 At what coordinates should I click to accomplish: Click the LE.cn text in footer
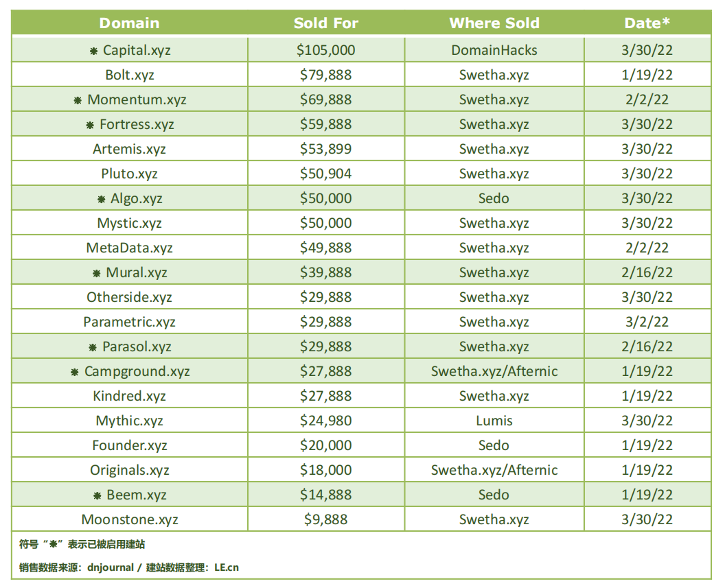click(227, 567)
